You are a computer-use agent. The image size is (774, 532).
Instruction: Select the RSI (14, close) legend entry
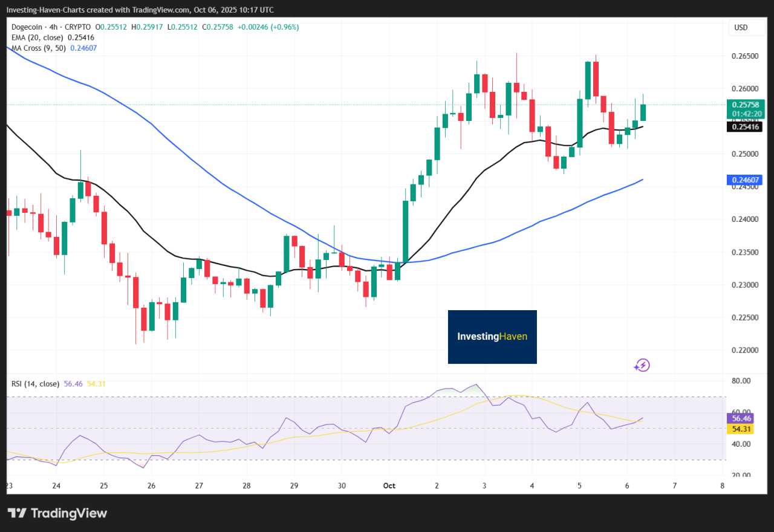[x=35, y=383]
